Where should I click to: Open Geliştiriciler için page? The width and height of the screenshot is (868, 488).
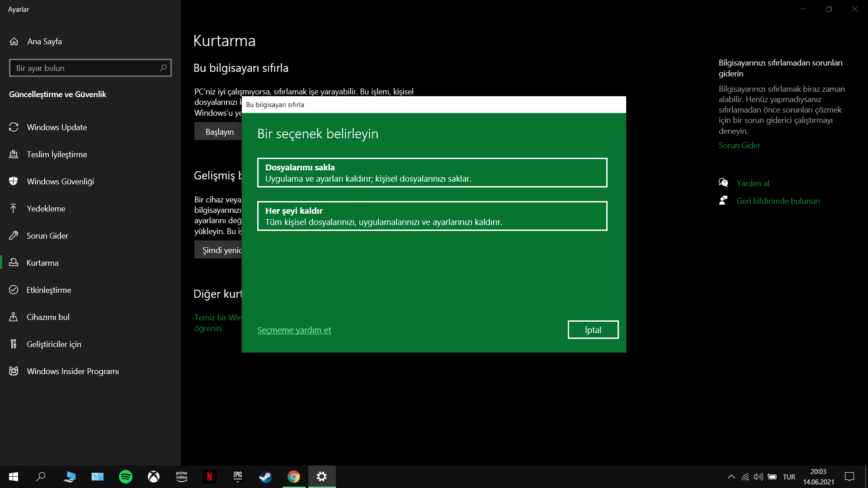click(54, 344)
